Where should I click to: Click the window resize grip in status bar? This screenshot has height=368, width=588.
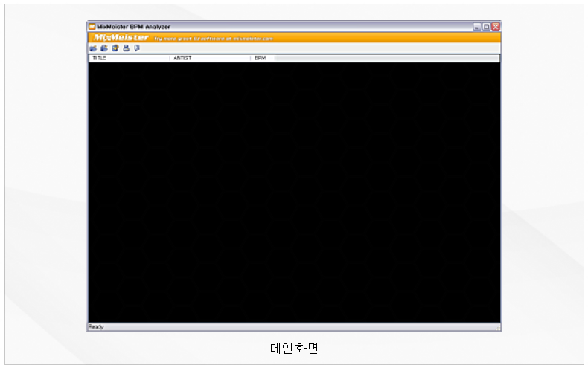pyautogui.click(x=498, y=328)
